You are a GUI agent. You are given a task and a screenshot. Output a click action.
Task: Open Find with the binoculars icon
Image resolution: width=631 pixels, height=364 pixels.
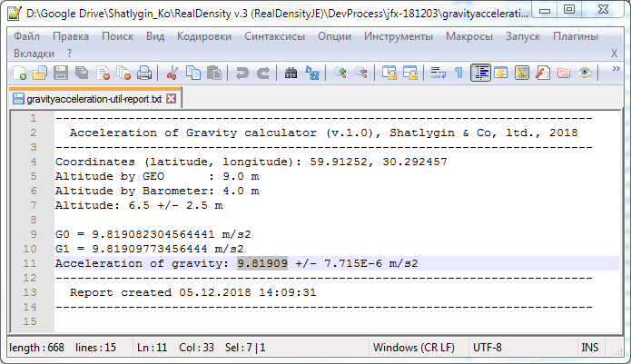point(291,74)
